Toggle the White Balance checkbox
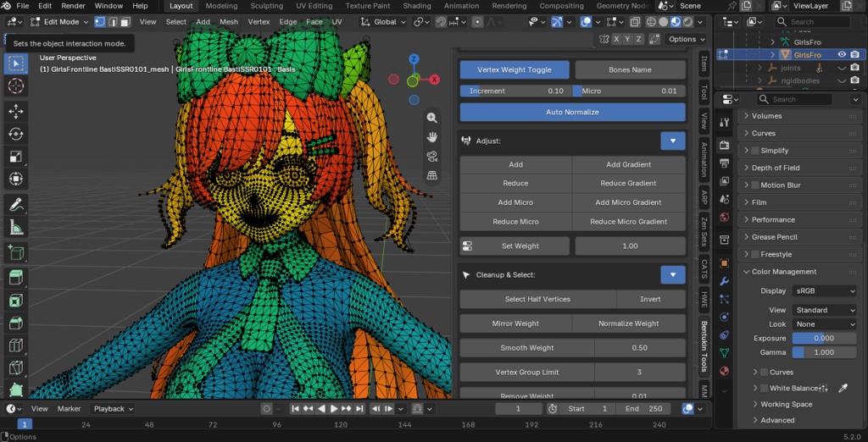This screenshot has height=442, width=868. [764, 389]
